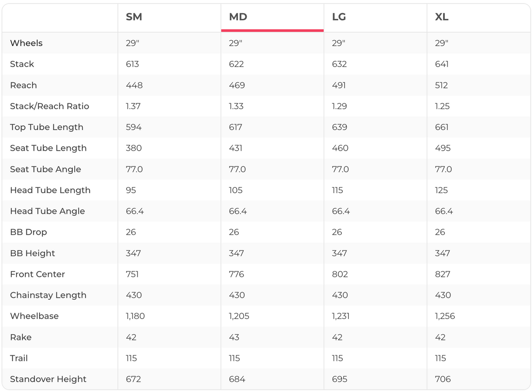Click the XL Wheelbase value 1,256
Viewport: 532px width, 392px height.
tap(445, 316)
